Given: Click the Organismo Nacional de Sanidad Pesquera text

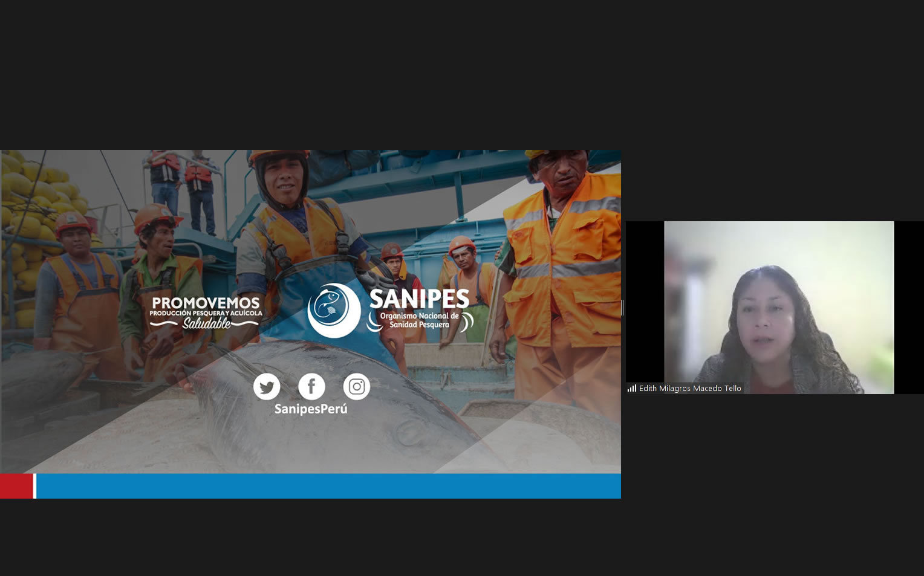Looking at the screenshot, I should click(x=419, y=320).
